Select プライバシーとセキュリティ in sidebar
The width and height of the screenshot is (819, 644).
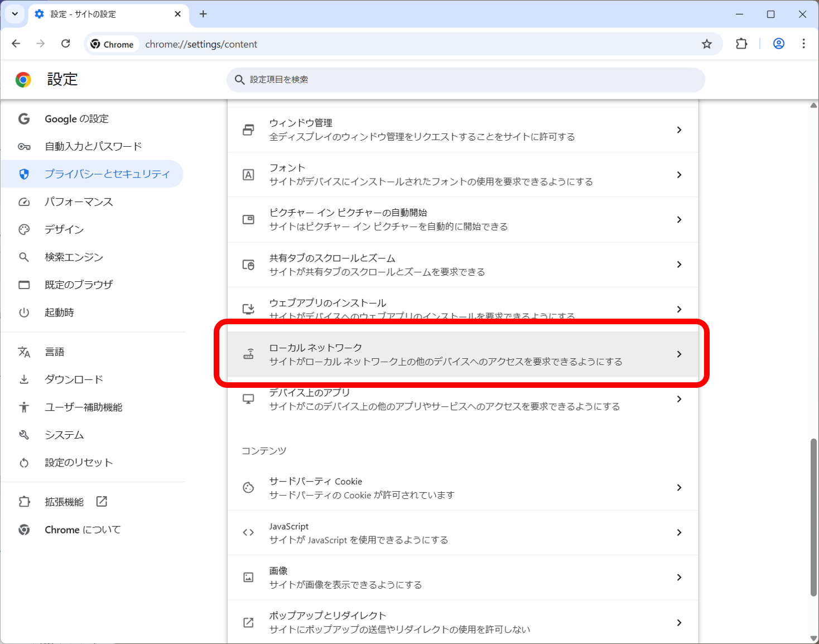click(x=91, y=174)
